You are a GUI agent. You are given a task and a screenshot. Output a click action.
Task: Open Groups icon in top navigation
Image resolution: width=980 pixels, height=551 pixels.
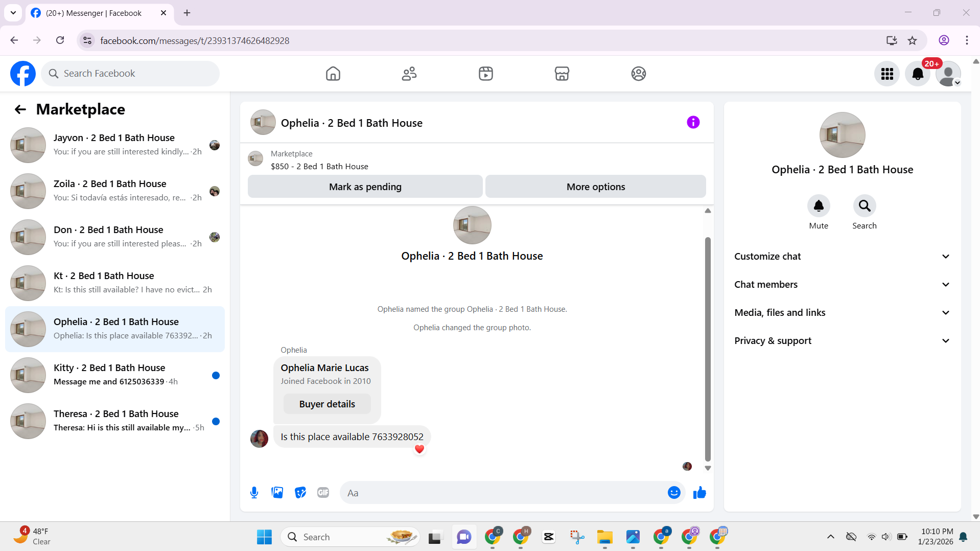pos(639,74)
